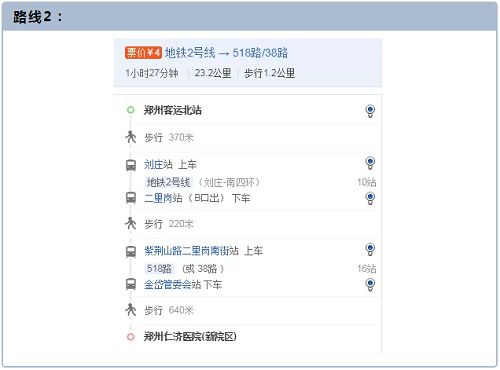Click route title 地铁2号线 → 518路/38路

pos(226,53)
